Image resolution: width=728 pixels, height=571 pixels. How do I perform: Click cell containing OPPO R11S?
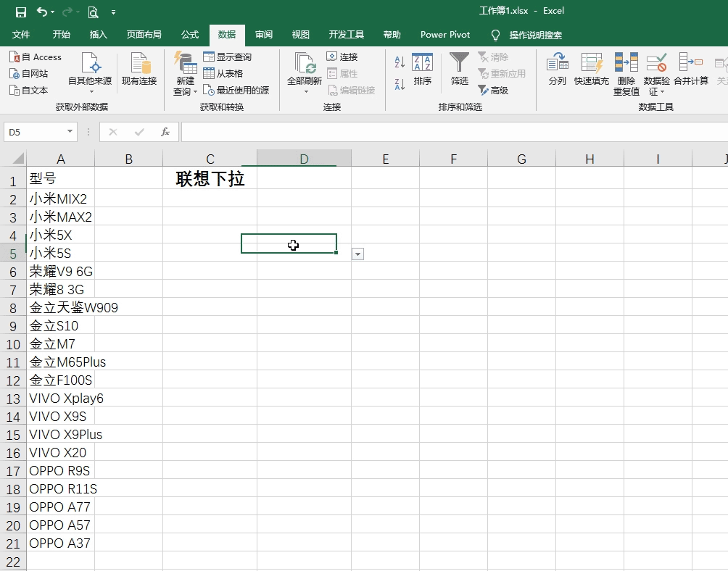(x=61, y=488)
